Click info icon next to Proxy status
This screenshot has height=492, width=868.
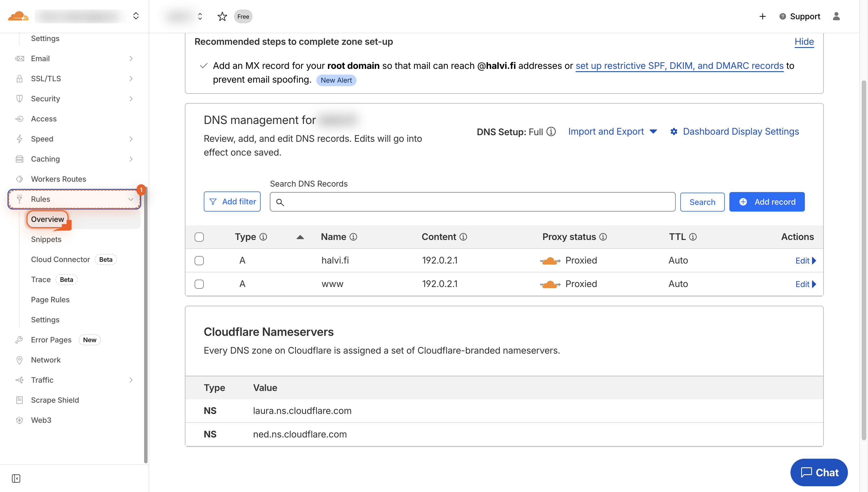[x=603, y=237]
